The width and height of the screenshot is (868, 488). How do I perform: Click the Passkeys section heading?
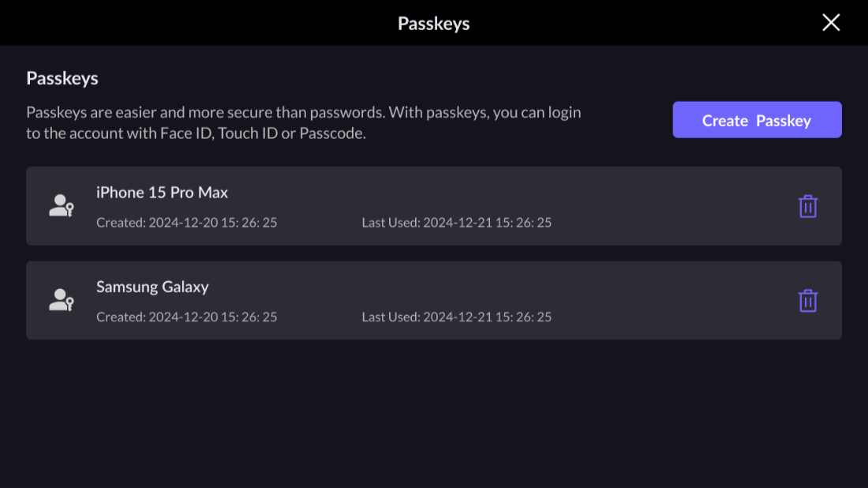point(62,78)
